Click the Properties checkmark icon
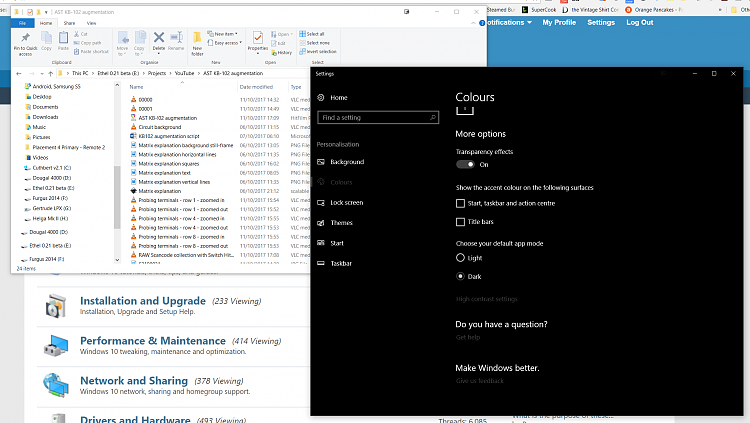750x423 pixels. pos(257,37)
